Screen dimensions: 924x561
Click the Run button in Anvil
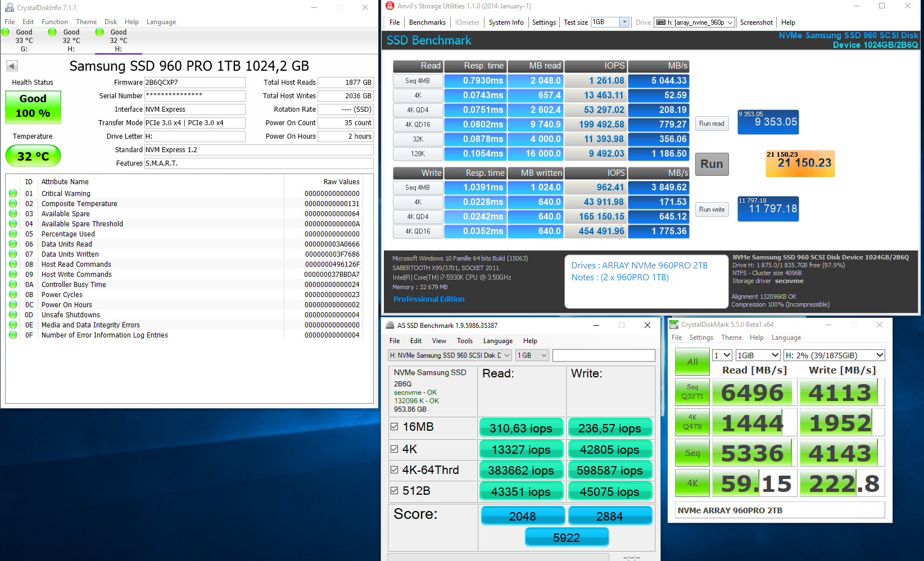(x=712, y=164)
